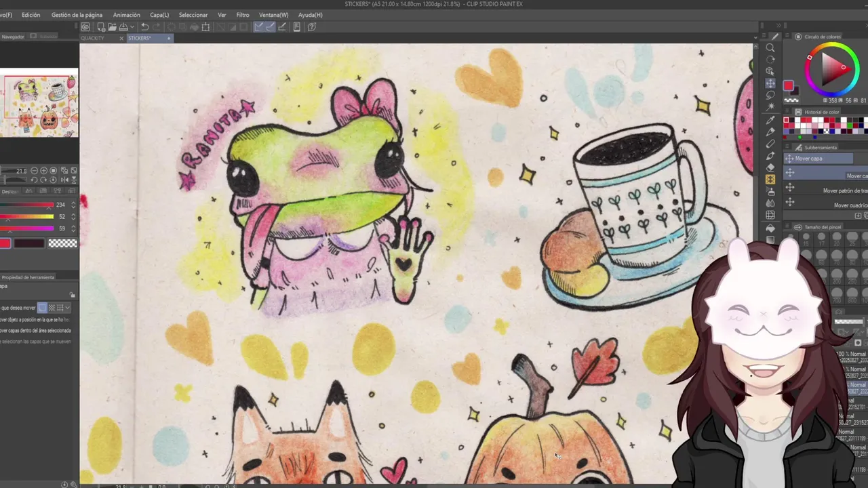Select the Eraser tool
Screen dimensions: 868x488
770,167
